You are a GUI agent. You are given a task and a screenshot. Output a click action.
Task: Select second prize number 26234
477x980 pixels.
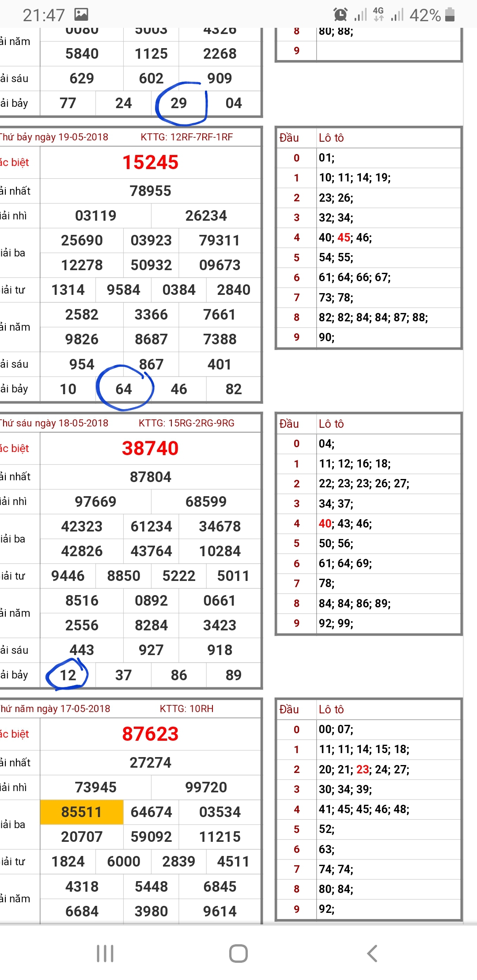[206, 216]
